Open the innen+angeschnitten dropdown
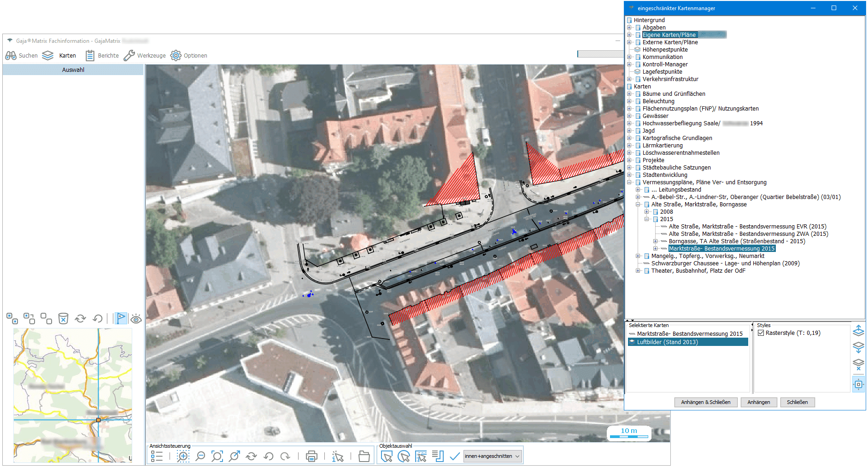The height and width of the screenshot is (468, 868). [493, 456]
